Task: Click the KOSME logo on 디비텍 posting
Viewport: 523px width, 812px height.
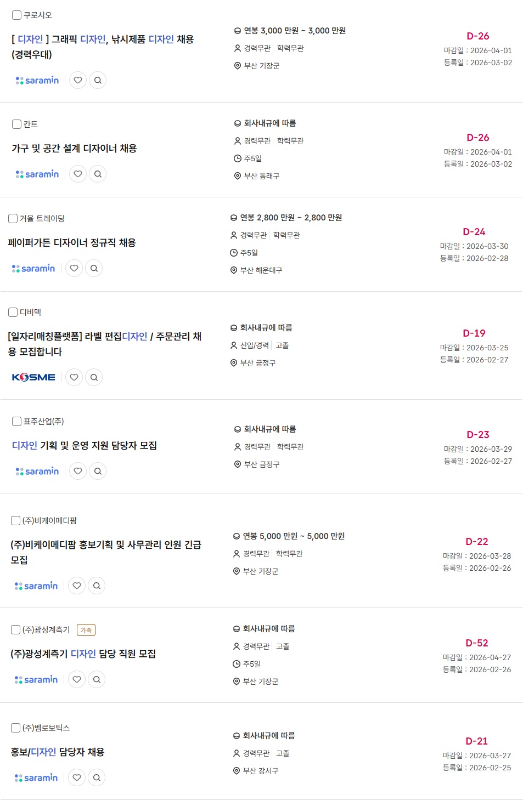Action: (x=33, y=377)
